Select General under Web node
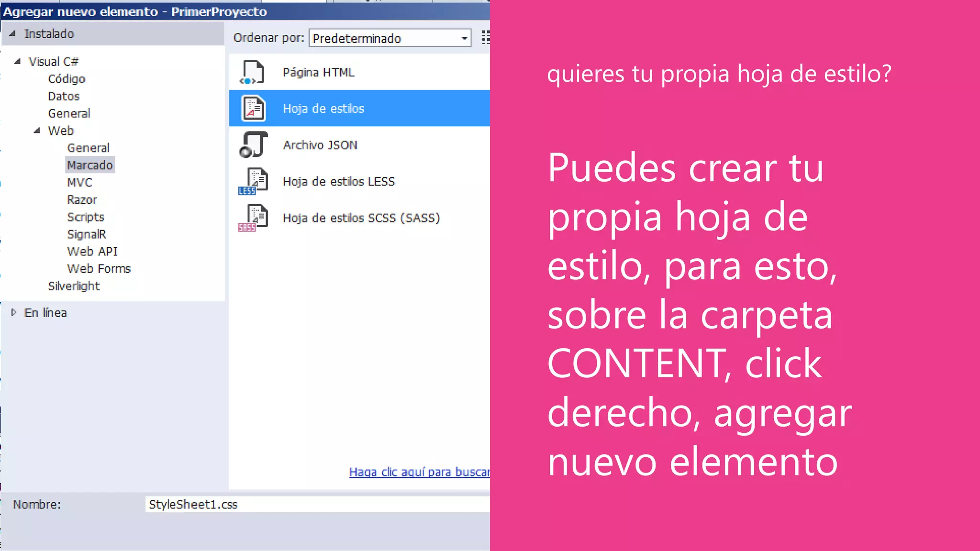Screen dimensions: 980x551 click(89, 148)
